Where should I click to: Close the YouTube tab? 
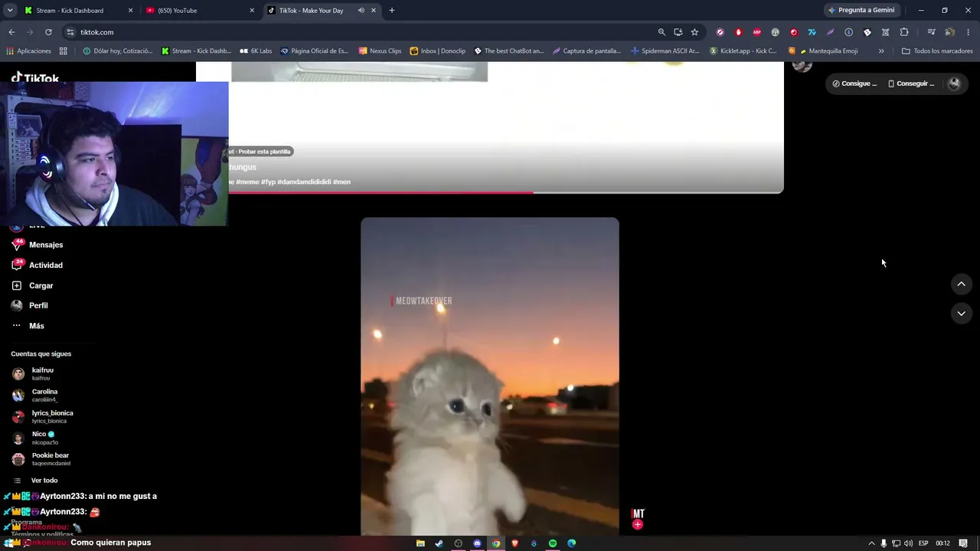[x=252, y=11]
